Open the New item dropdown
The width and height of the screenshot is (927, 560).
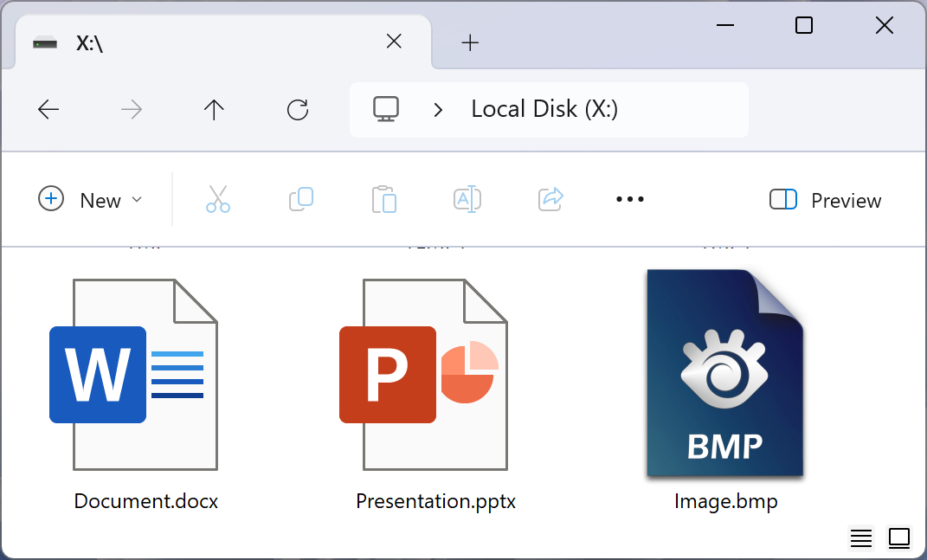pos(90,200)
